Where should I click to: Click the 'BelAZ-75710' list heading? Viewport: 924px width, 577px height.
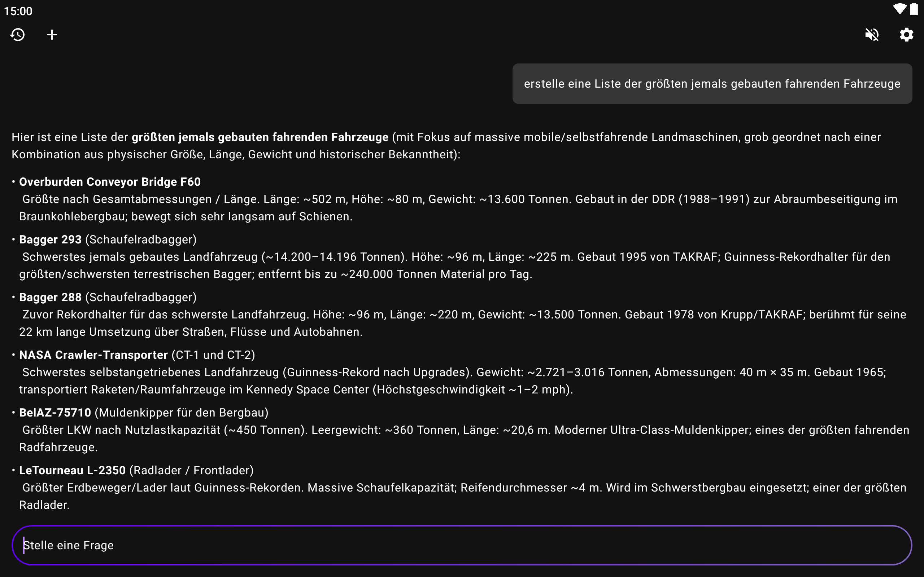point(55,413)
